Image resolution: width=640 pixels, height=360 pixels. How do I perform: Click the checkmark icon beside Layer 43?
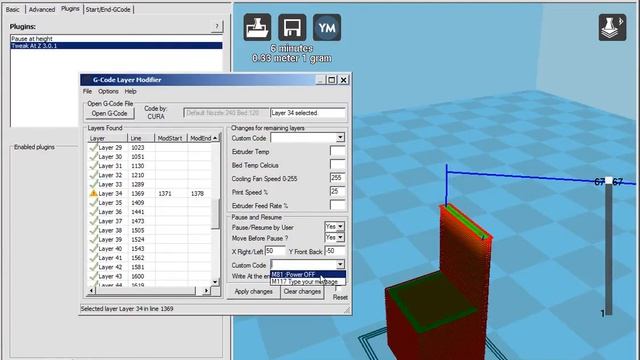click(x=93, y=276)
